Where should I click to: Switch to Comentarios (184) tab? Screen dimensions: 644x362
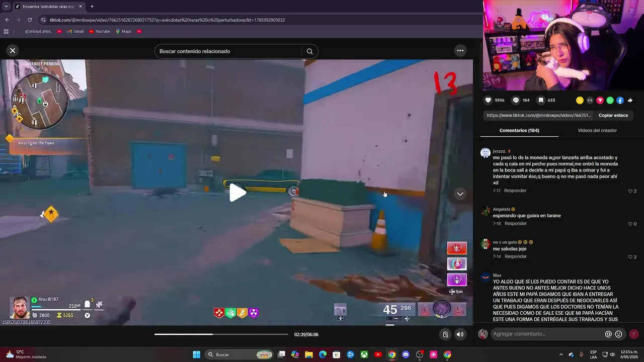click(x=519, y=130)
